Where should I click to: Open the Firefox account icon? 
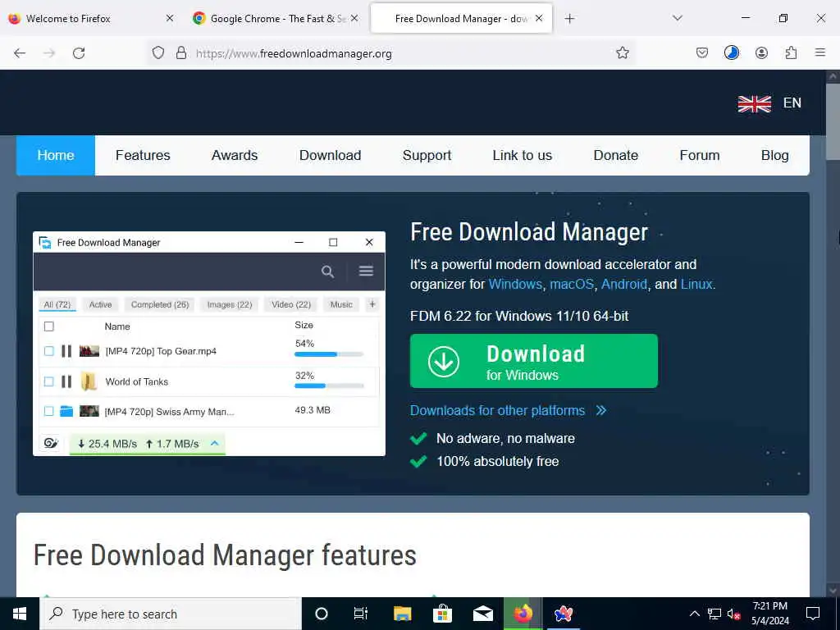pos(761,52)
